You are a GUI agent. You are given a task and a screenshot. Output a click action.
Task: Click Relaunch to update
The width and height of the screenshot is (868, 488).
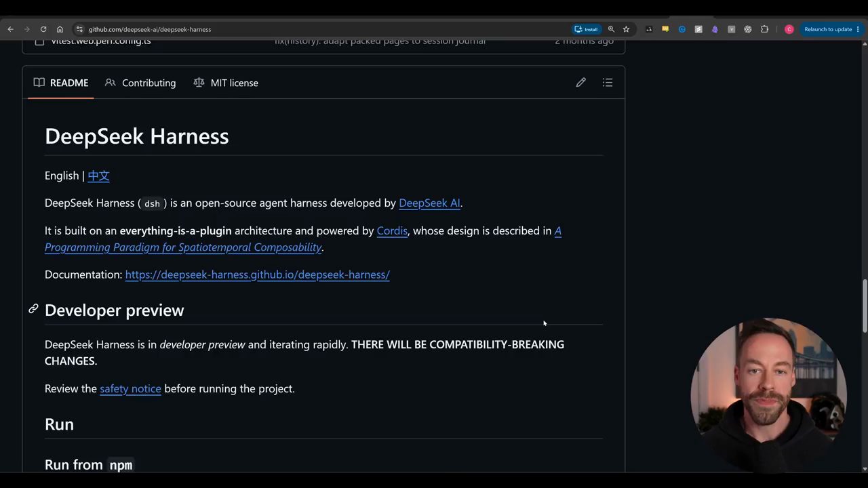[828, 29]
